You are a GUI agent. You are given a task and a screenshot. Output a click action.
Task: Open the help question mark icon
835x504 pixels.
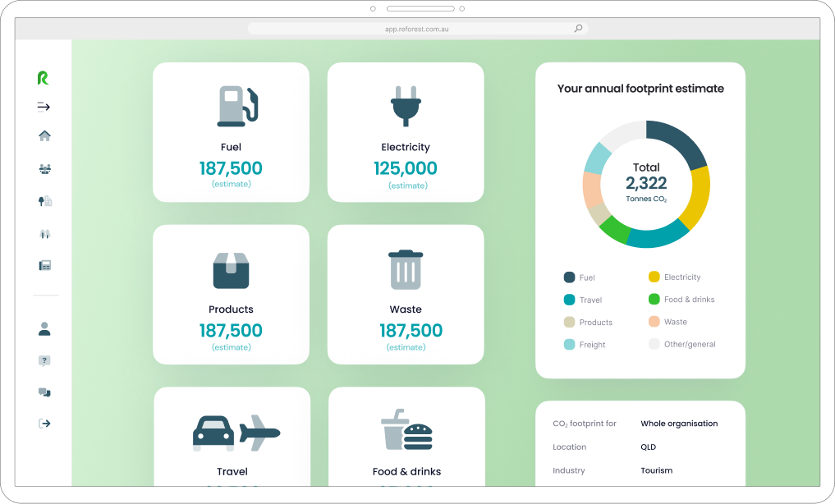[x=44, y=360]
